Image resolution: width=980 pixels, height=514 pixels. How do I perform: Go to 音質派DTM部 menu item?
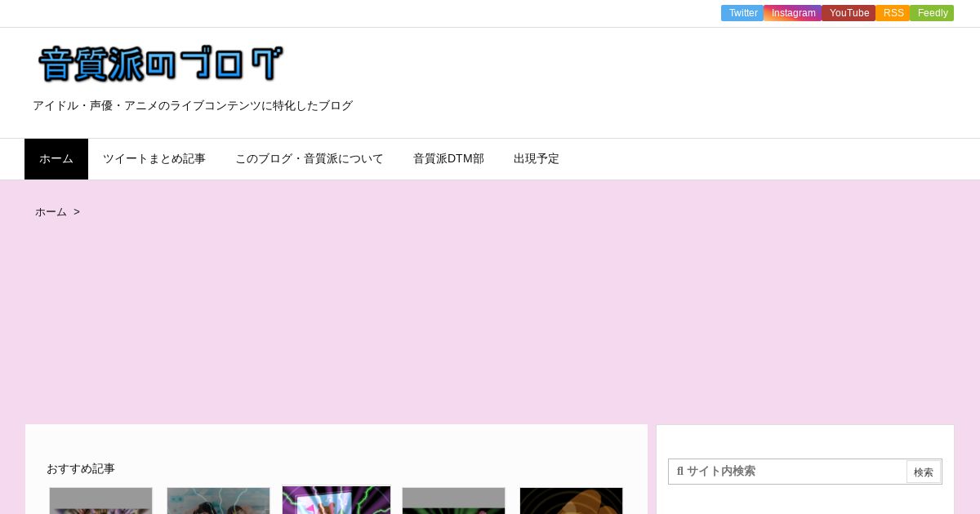[448, 159]
